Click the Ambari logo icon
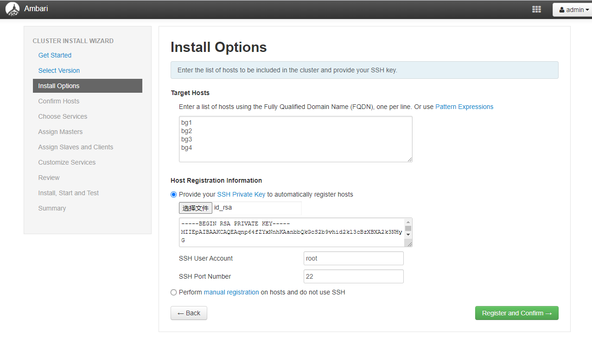592x364 pixels. pos(13,9)
